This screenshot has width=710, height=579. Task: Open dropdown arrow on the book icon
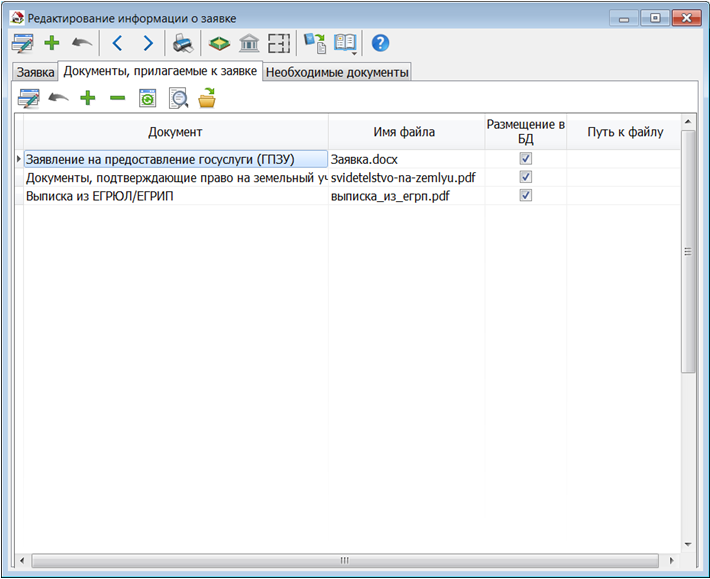tap(354, 51)
